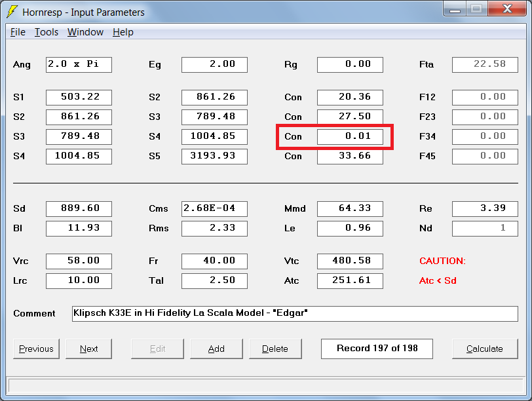Click the Add button
This screenshot has height=401, width=532.
216,349
